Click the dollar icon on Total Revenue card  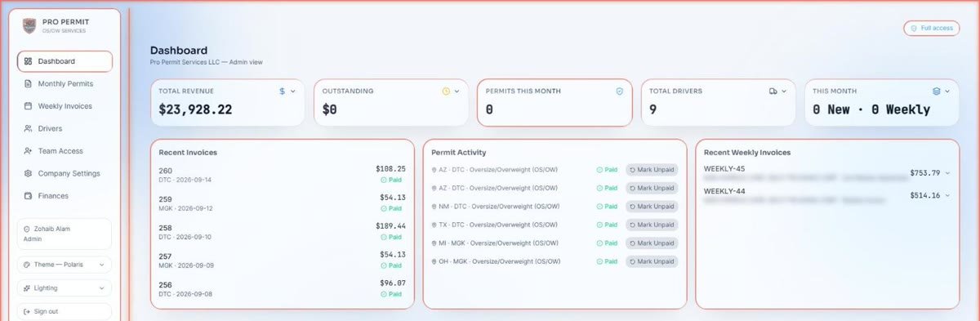pos(283,91)
